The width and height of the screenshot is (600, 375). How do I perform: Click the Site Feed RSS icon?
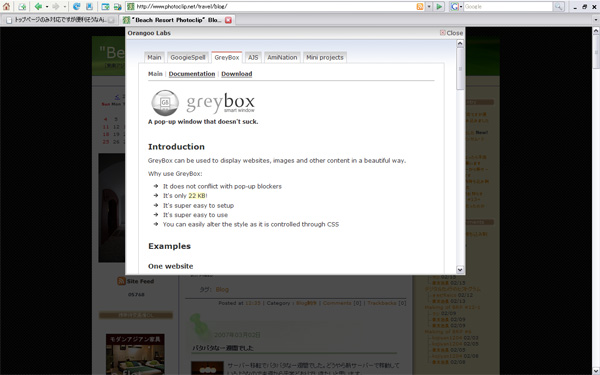pos(121,281)
